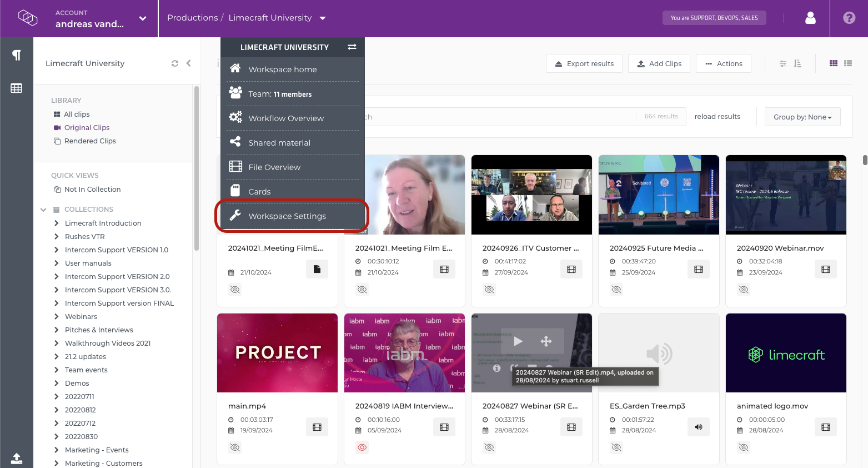868x468 pixels.
Task: Play the 20240827 Webinar clip preview
Action: [518, 341]
